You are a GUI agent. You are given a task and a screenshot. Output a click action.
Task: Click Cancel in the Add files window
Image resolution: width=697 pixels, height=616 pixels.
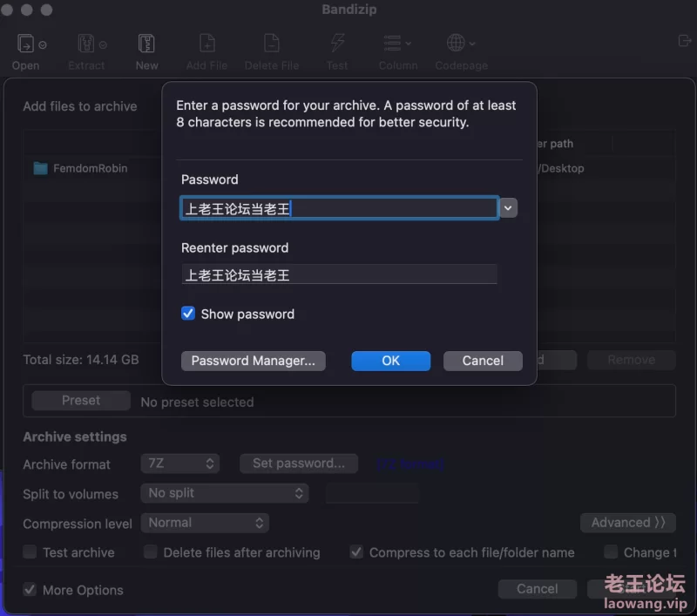pyautogui.click(x=538, y=589)
